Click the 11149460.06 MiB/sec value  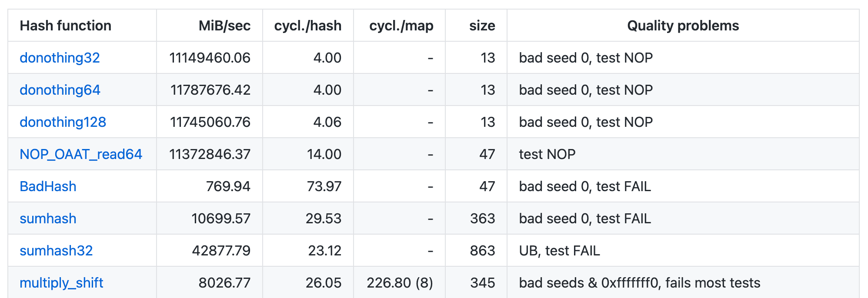(210, 58)
